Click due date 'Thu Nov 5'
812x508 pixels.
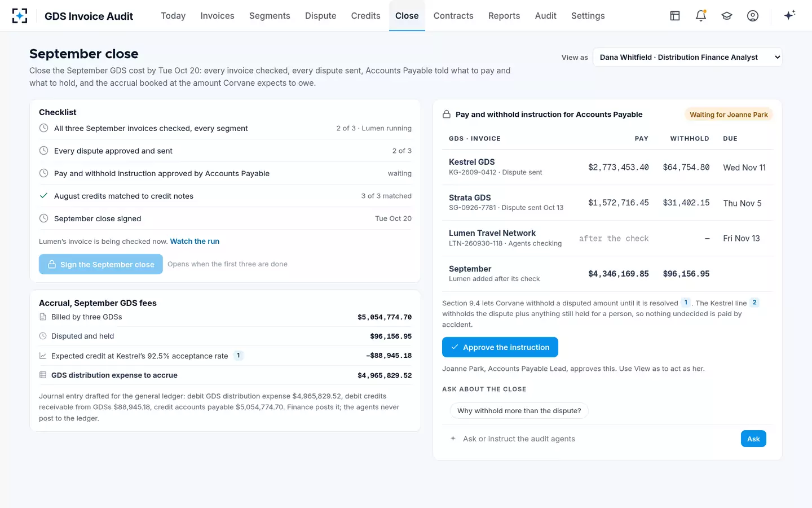[742, 203]
